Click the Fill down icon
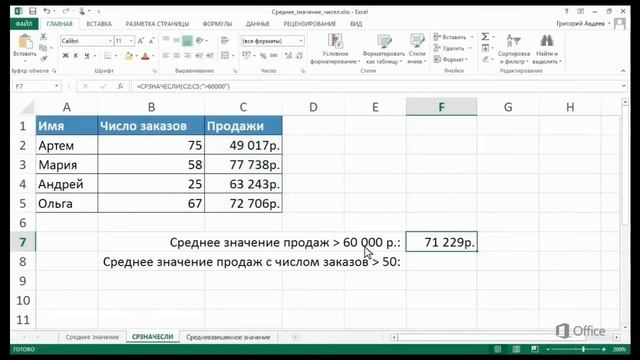This screenshot has height=360, width=640. pos(485,48)
